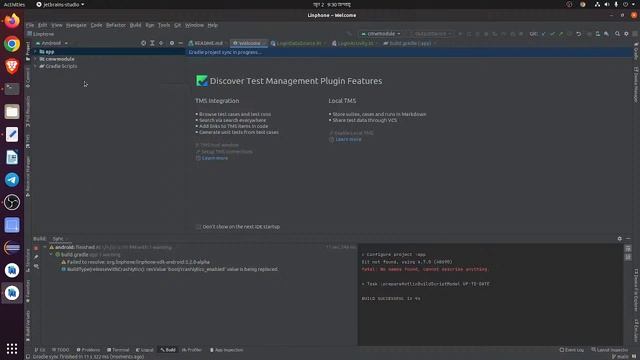Update project with the Git arrow icon

(x=543, y=34)
